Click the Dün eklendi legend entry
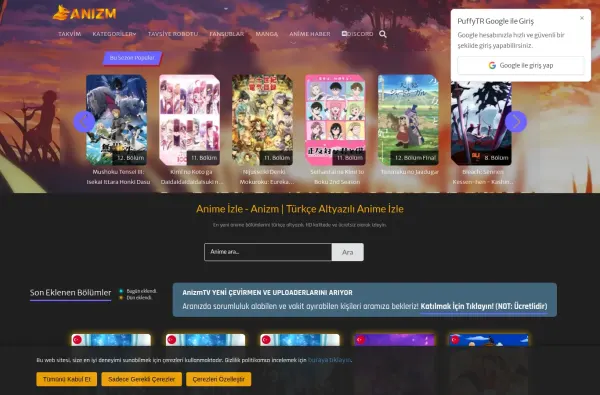 coord(135,297)
